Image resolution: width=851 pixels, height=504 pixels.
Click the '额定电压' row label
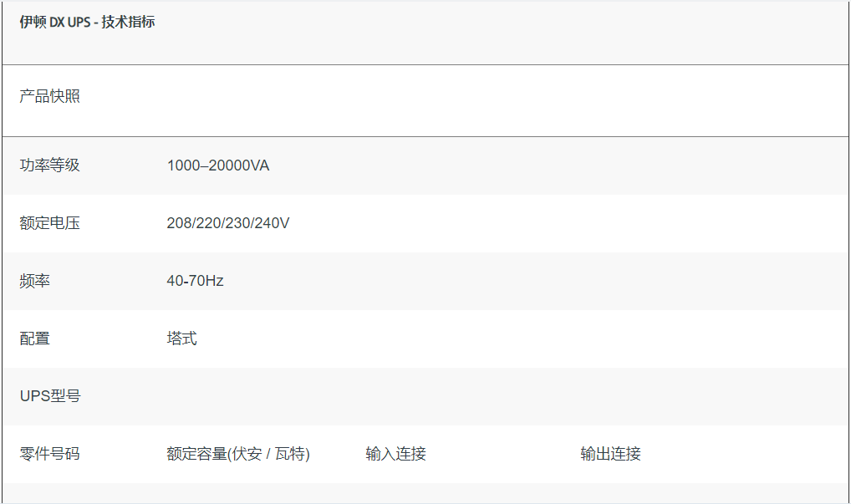tap(50, 223)
